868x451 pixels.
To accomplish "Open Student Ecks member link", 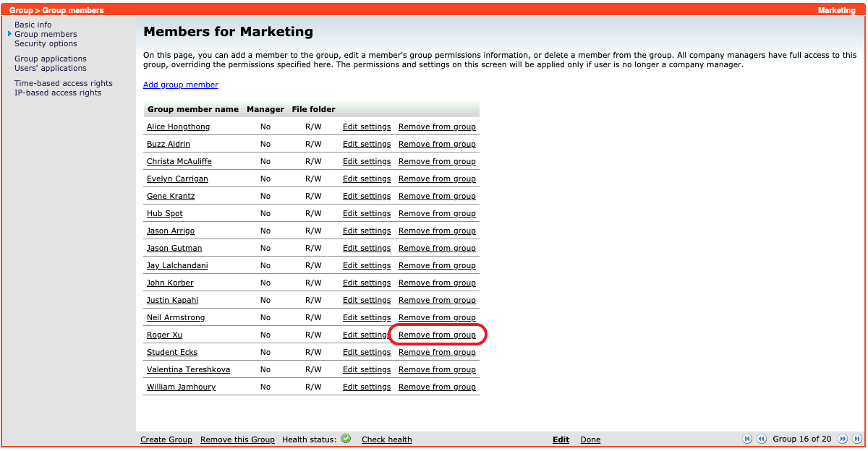I will [172, 352].
